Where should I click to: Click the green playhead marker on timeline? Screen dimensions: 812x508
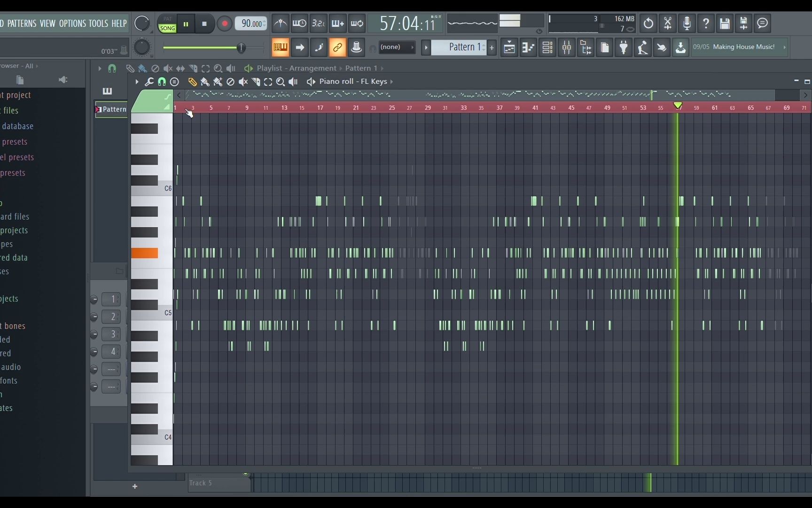coord(678,106)
